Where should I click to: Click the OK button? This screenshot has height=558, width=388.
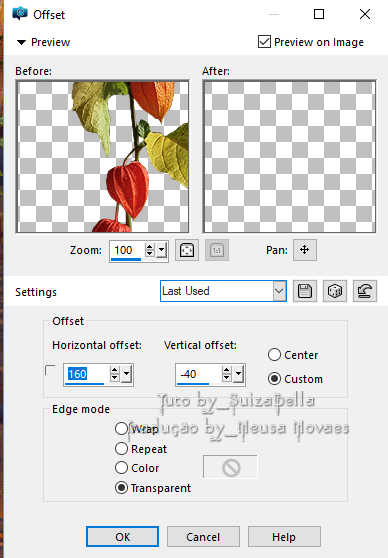pyautogui.click(x=122, y=537)
